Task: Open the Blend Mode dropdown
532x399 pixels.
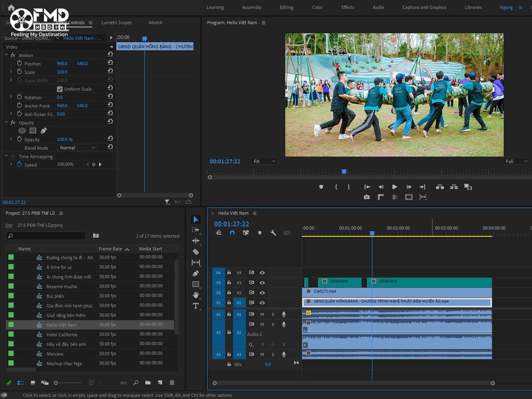Action: coord(77,148)
